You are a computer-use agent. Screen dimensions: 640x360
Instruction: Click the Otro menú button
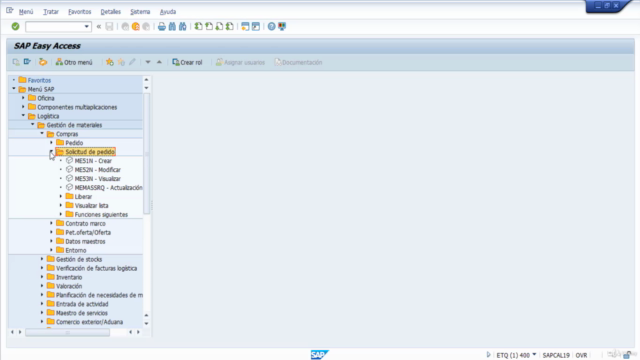(74, 62)
